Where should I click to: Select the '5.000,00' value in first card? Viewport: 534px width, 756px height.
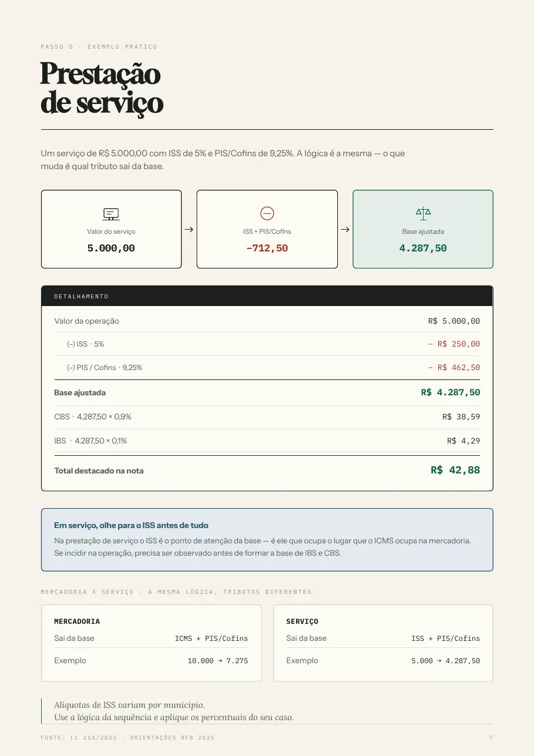tap(111, 248)
